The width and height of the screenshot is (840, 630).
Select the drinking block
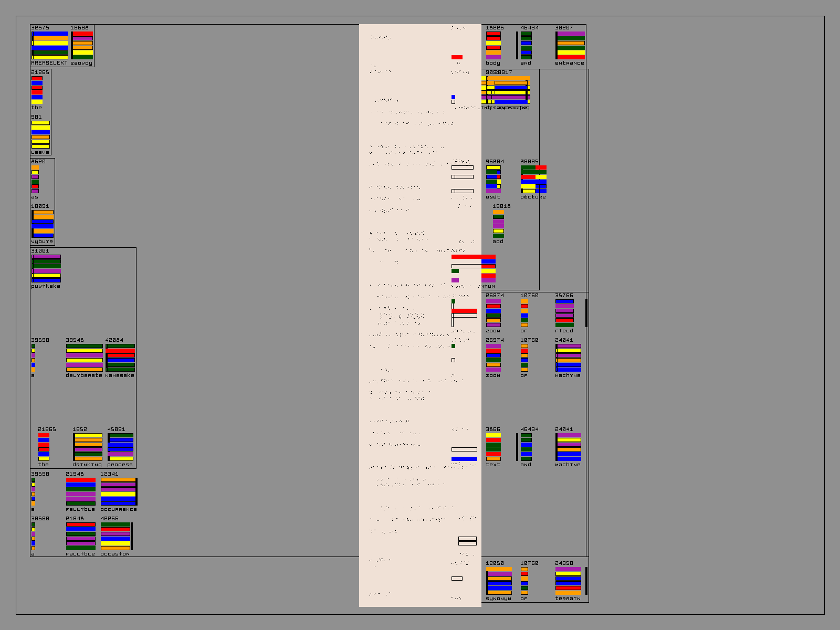coord(88,447)
